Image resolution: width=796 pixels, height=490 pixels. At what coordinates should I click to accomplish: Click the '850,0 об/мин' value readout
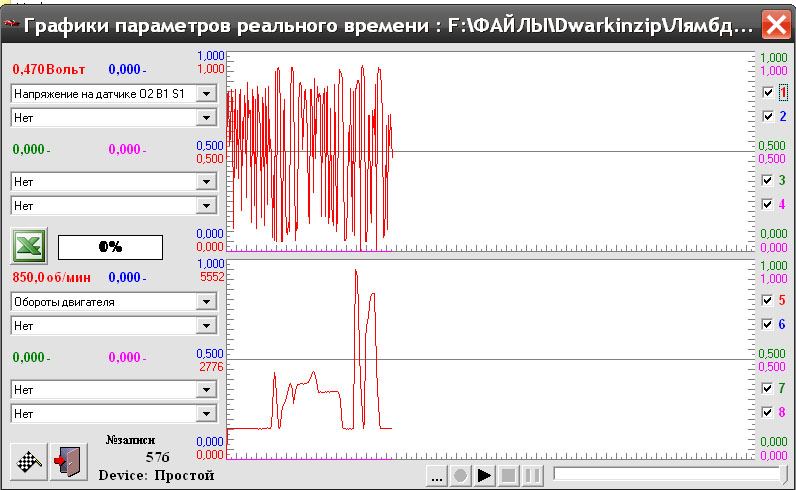click(52, 278)
